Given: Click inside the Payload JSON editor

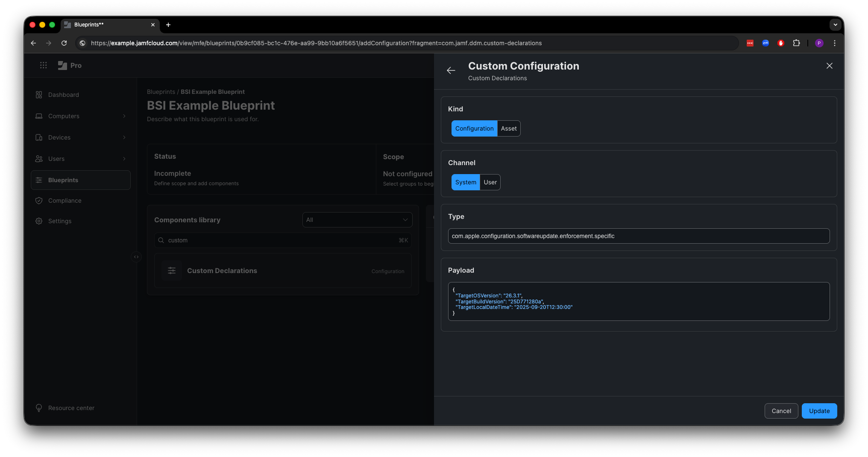Looking at the screenshot, I should point(638,301).
